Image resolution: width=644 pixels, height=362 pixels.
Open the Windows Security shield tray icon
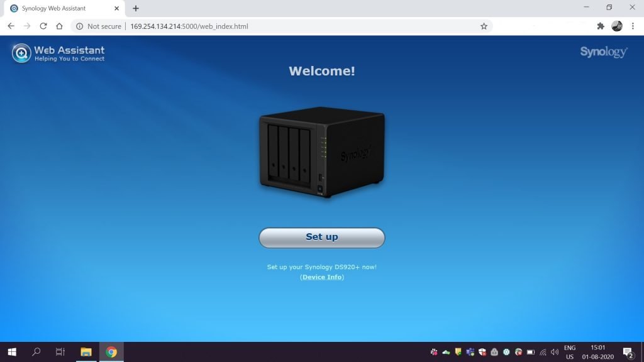482,352
